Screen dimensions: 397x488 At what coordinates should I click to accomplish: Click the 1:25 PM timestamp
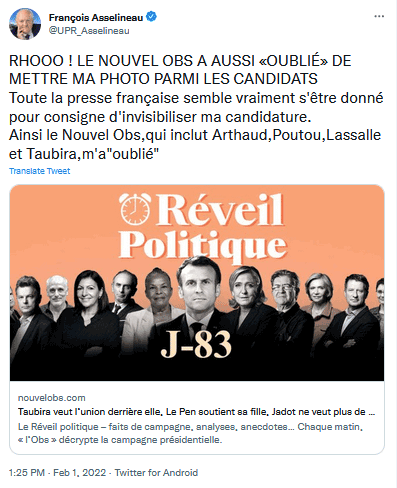pos(27,473)
